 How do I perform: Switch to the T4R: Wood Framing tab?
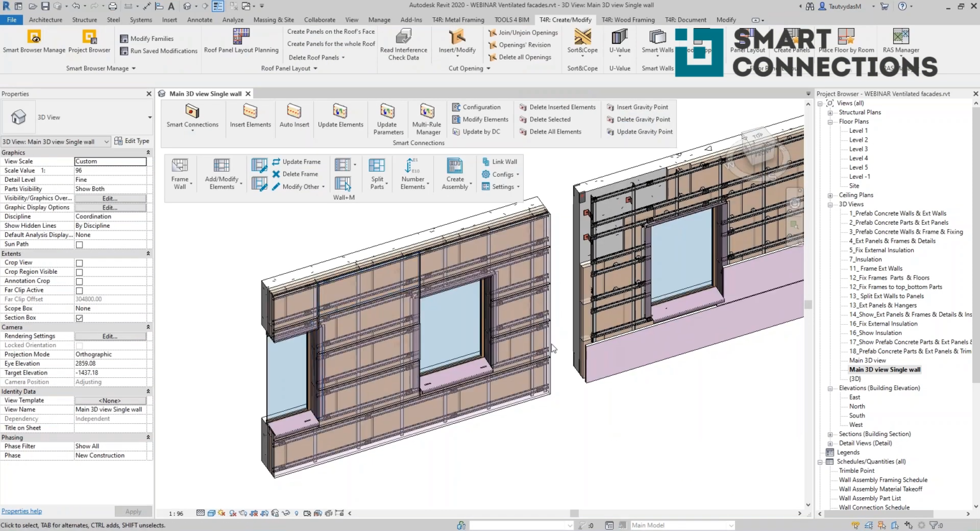point(628,20)
